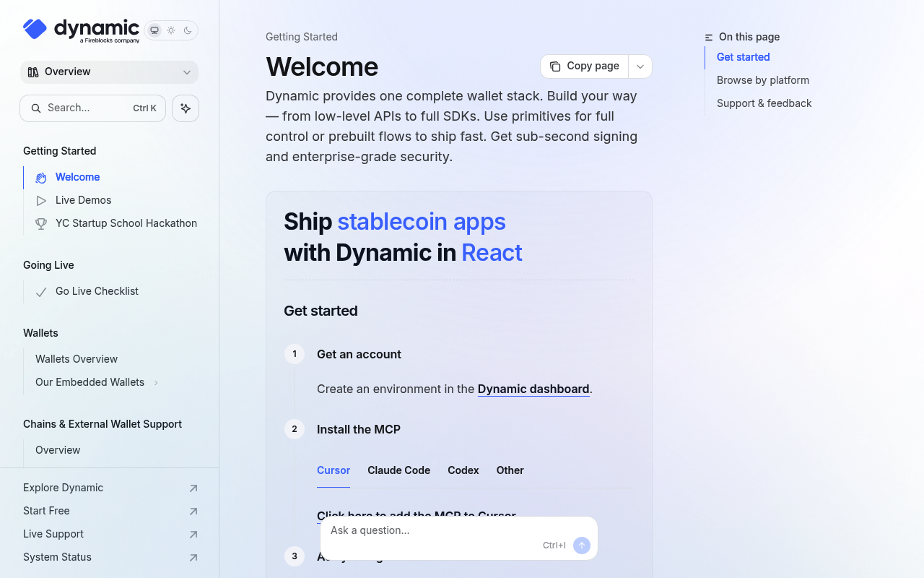Jump to Browse by platform section
The width and height of the screenshot is (924, 578).
click(763, 80)
